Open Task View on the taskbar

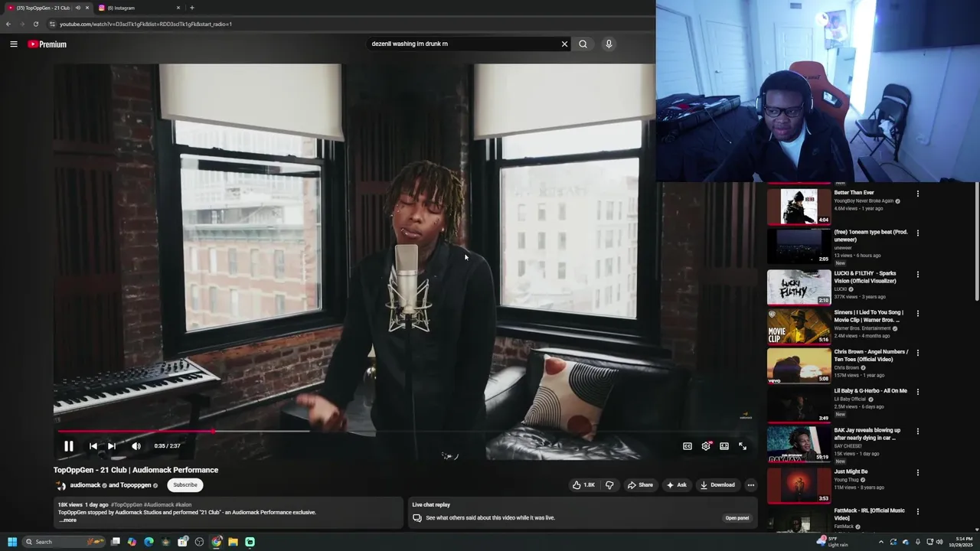[x=116, y=542]
